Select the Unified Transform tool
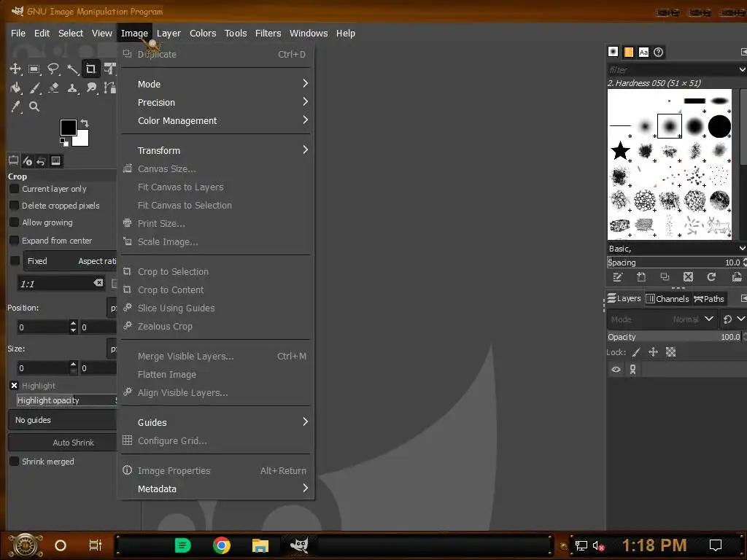Viewport: 747px width, 560px height. (109, 69)
